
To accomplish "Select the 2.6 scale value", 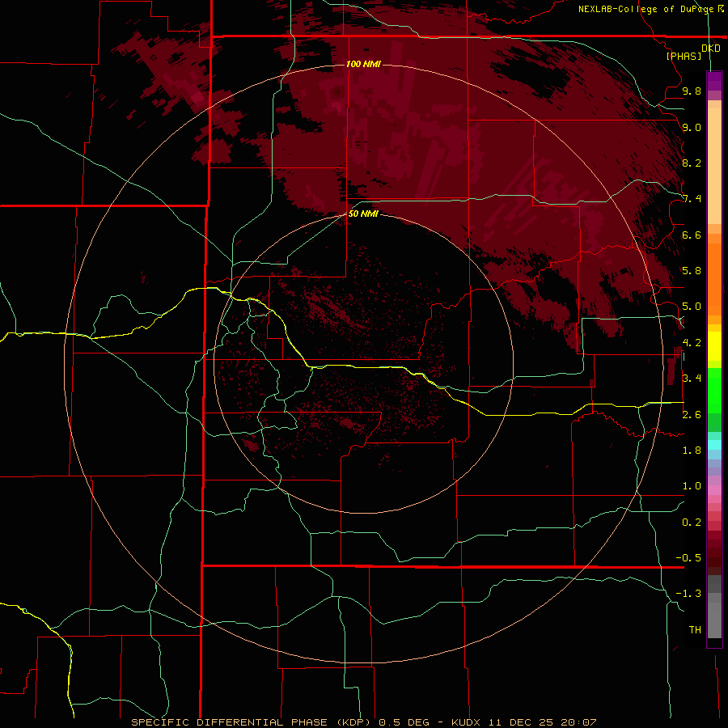I will pos(692,415).
